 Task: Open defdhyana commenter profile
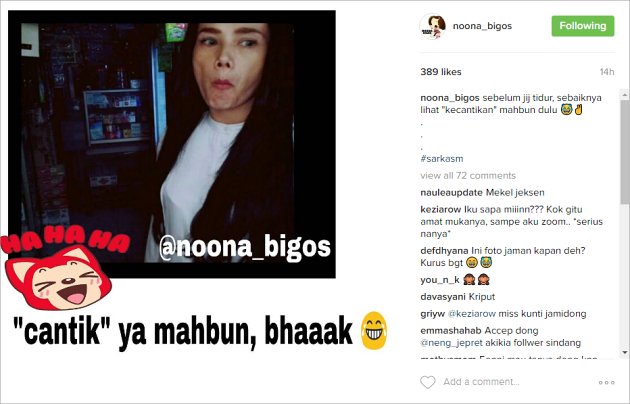click(x=444, y=251)
